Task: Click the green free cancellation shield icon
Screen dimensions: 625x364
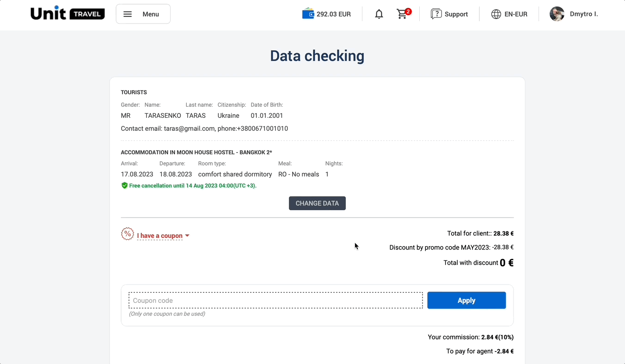Action: pos(124,186)
